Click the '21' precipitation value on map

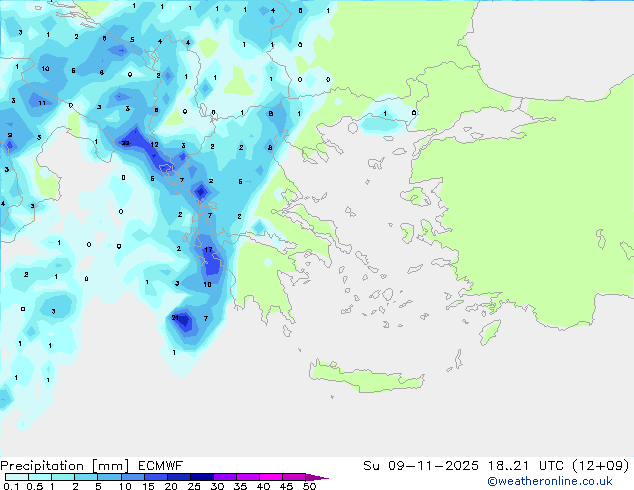click(x=175, y=317)
